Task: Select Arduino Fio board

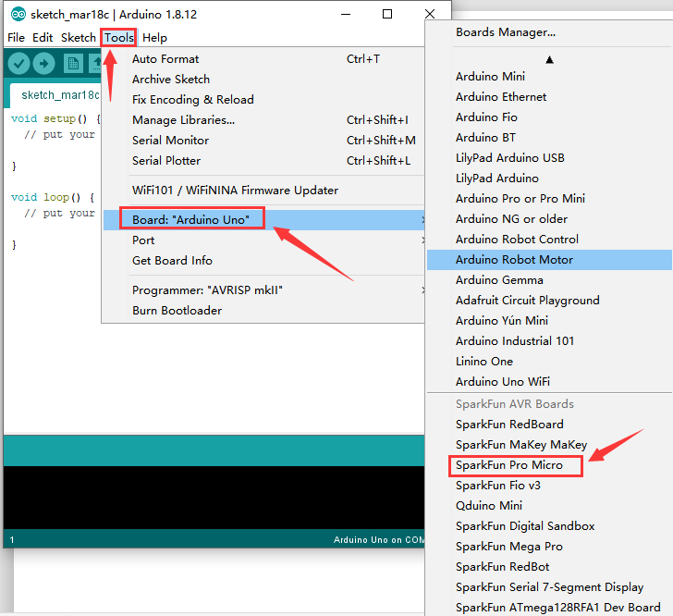Action: click(549, 117)
